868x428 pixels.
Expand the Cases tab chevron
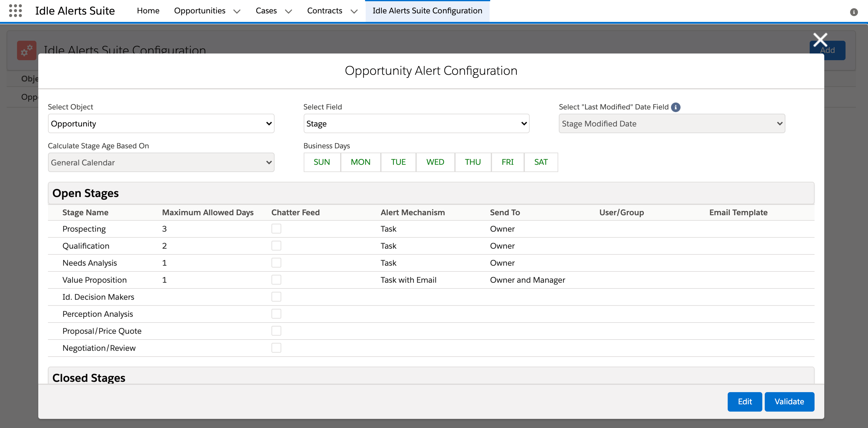click(x=289, y=12)
